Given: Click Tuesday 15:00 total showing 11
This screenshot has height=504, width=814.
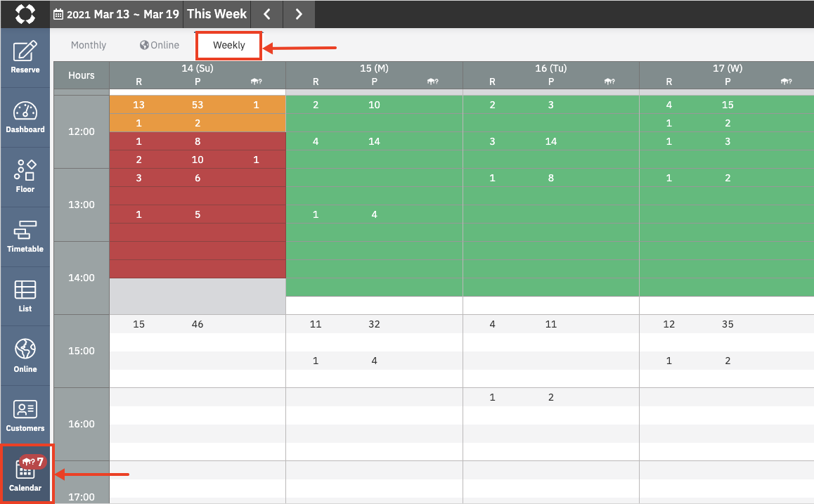Looking at the screenshot, I should pyautogui.click(x=551, y=324).
